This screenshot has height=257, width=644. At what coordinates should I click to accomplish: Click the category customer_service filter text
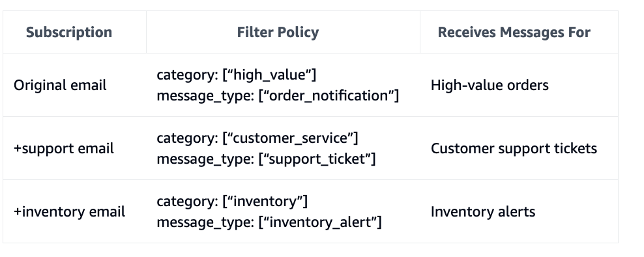(257, 138)
